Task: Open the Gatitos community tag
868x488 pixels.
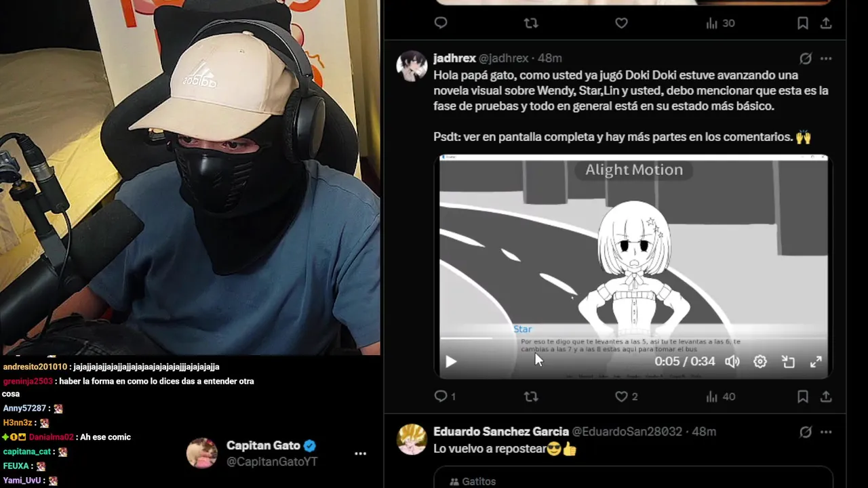Action: pyautogui.click(x=473, y=481)
